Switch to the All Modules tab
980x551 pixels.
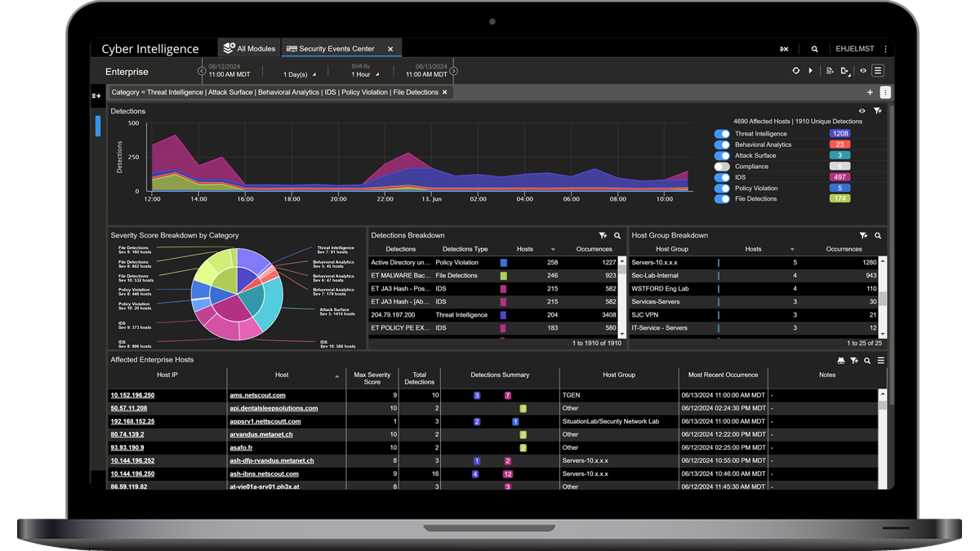[250, 49]
